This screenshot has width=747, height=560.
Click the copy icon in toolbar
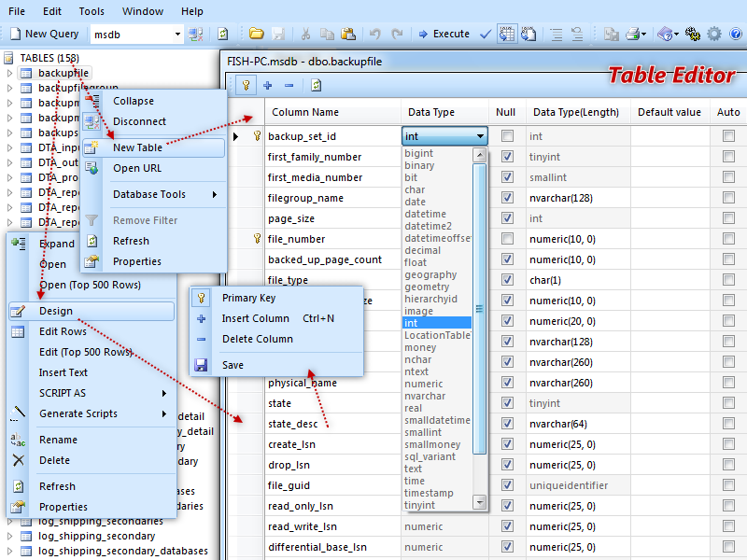(x=327, y=34)
